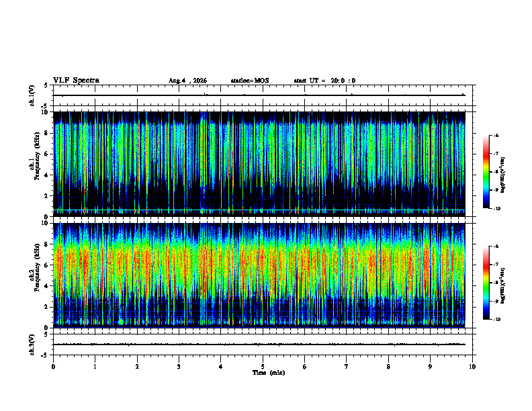Viewport: 532px width, 411px height.
Task: Click time axis tick label "5"
Action: [x=263, y=367]
